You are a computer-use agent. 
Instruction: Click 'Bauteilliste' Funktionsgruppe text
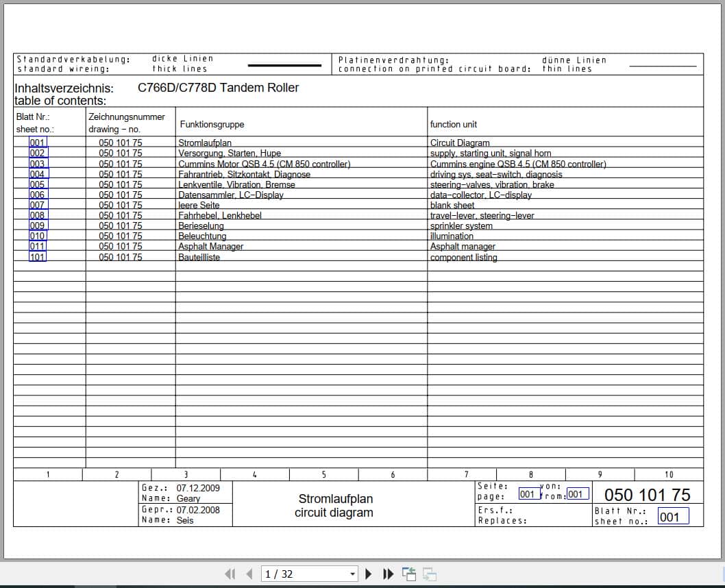(x=199, y=257)
